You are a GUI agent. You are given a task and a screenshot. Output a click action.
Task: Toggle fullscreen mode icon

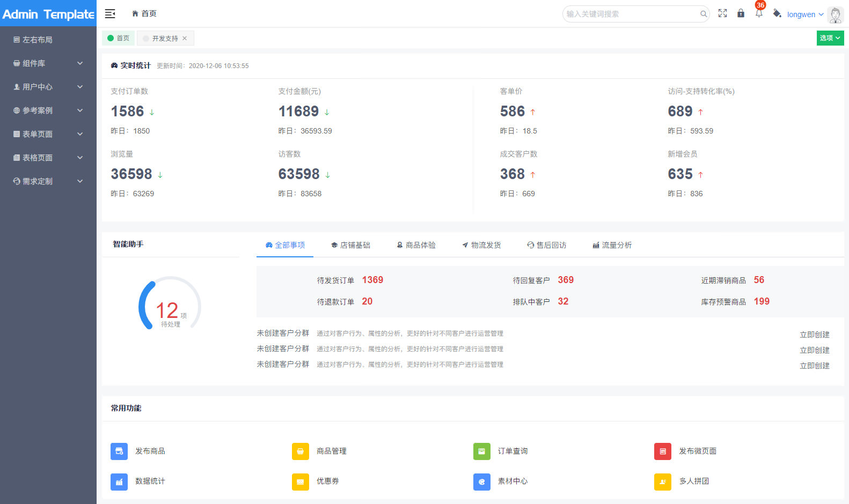click(722, 13)
